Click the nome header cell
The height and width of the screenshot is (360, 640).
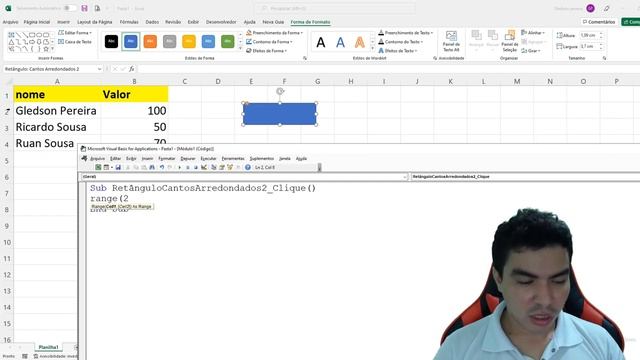[57, 94]
